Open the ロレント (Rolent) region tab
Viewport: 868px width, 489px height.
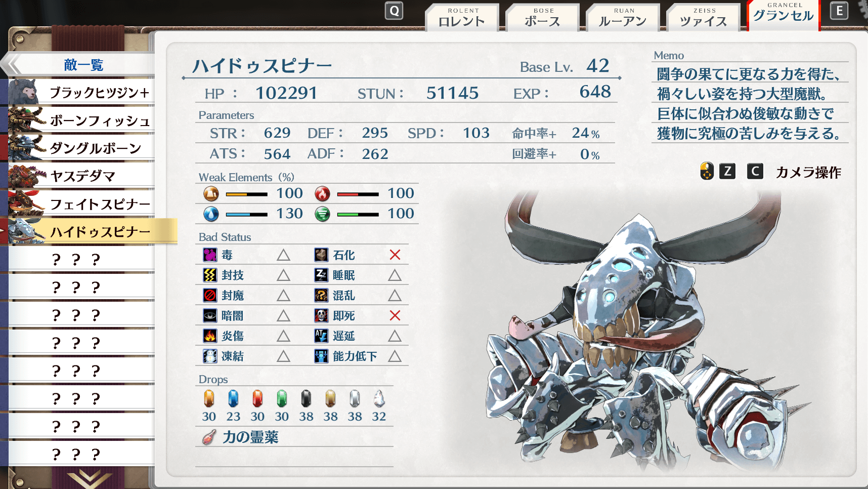[462, 18]
